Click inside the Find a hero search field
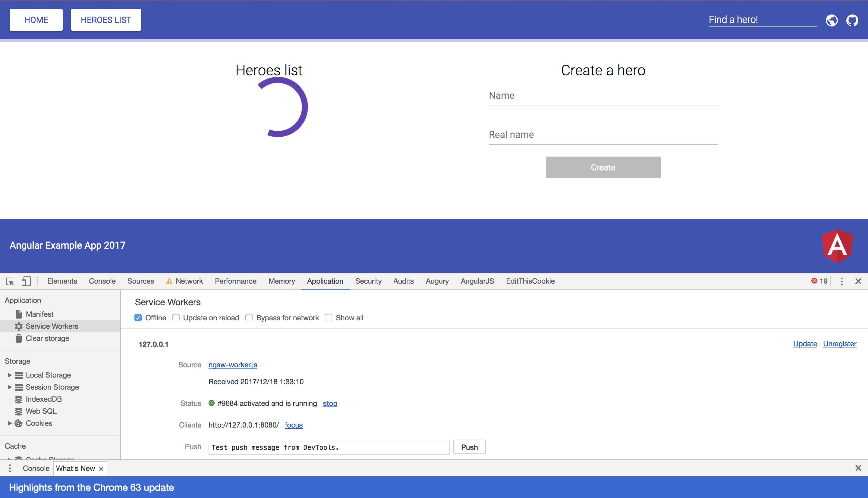The width and height of the screenshot is (868, 498). [x=762, y=20]
